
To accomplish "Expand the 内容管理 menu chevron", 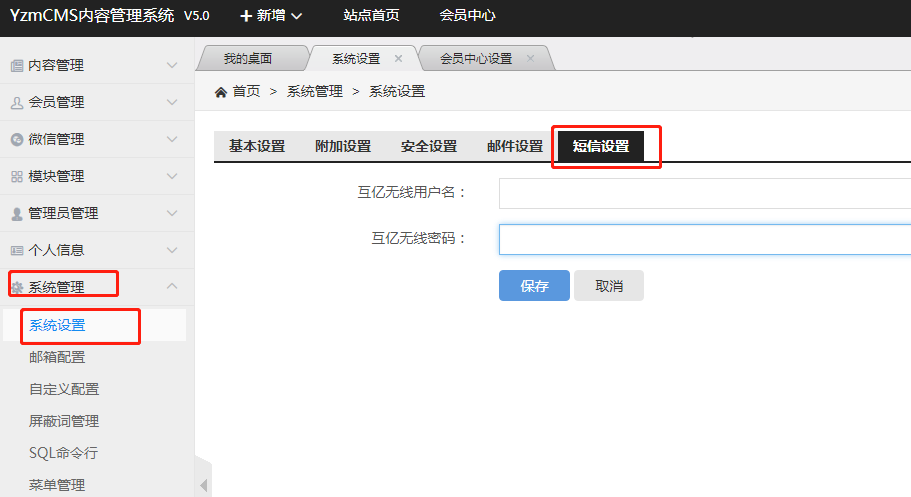I will point(172,66).
